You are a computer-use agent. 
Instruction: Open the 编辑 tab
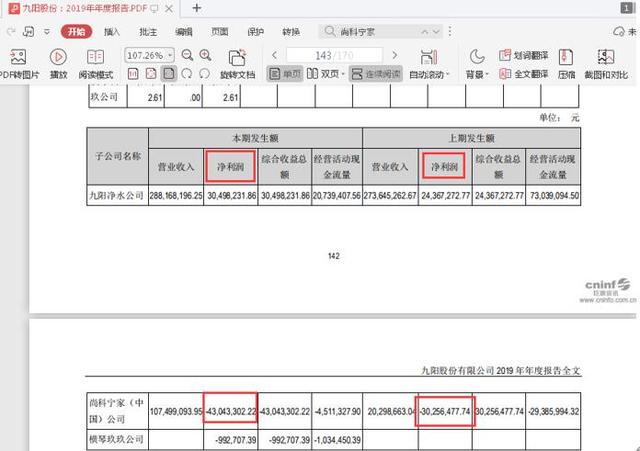(x=184, y=32)
